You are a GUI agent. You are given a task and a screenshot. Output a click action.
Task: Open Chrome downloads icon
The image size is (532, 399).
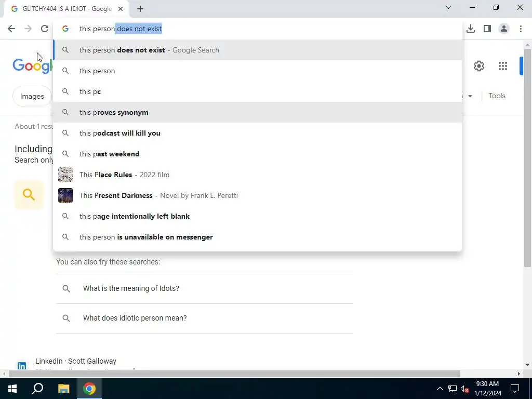[471, 29]
